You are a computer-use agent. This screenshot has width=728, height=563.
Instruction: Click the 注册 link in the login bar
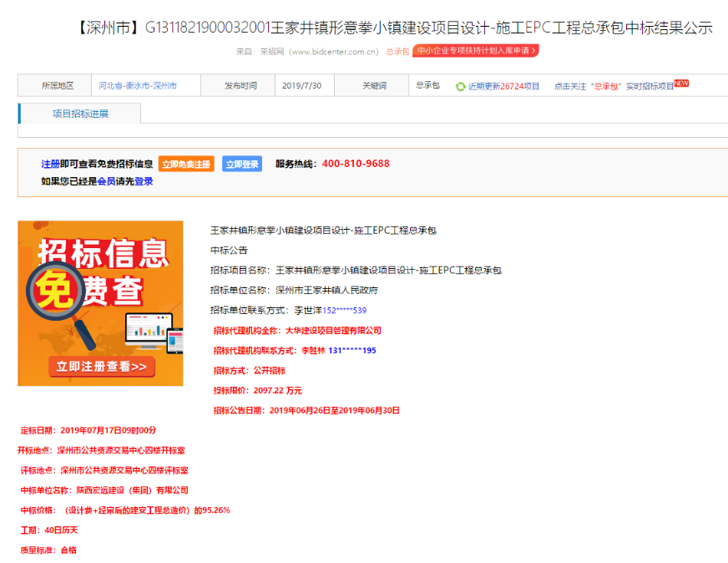pos(50,164)
